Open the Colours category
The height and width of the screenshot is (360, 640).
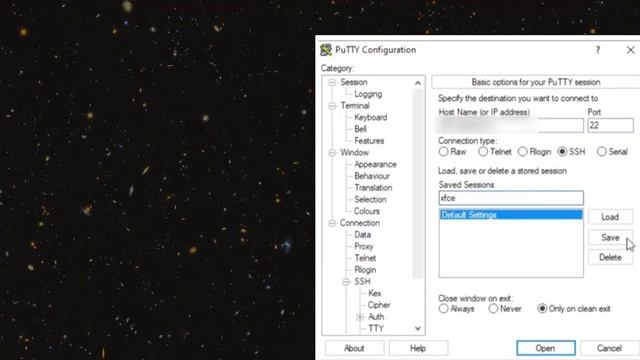(x=367, y=211)
